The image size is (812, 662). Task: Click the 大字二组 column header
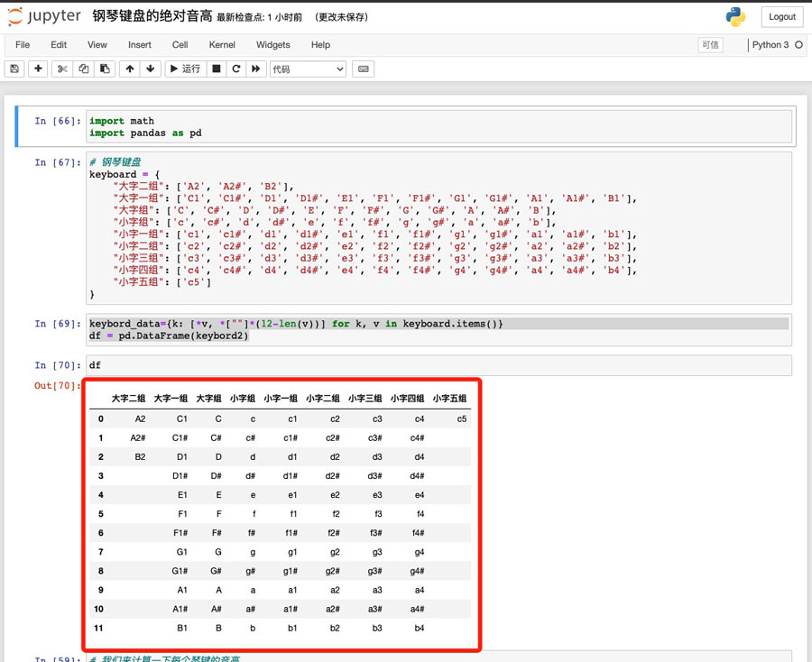(x=128, y=399)
